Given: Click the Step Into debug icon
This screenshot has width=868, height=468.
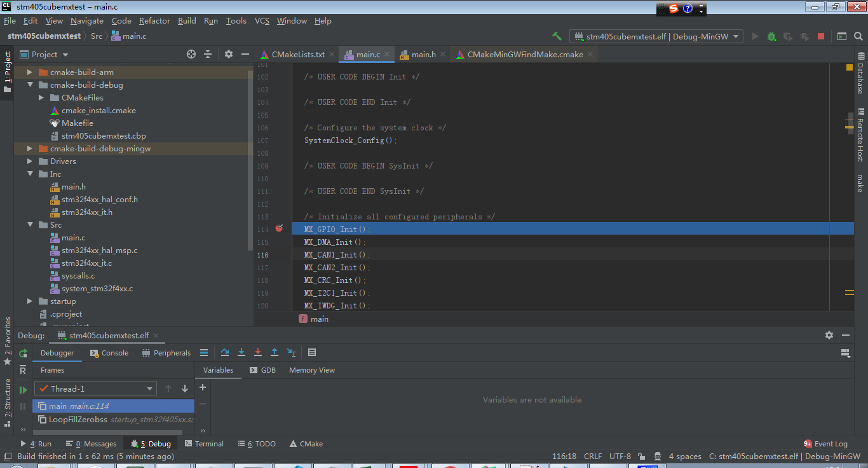Looking at the screenshot, I should pos(241,352).
